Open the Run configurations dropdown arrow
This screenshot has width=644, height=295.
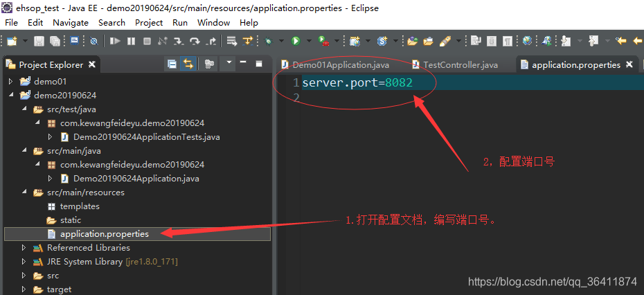click(308, 41)
